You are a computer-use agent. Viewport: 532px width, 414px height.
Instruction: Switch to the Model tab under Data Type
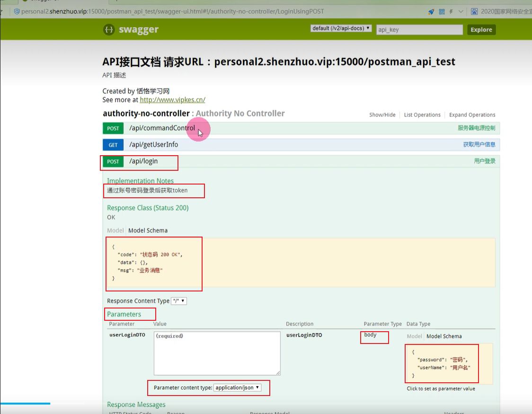click(414, 336)
